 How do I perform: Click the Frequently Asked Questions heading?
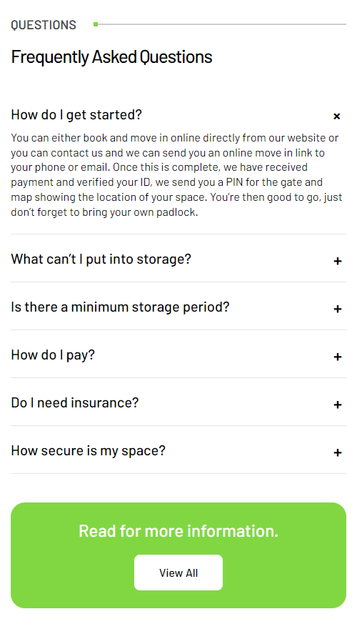tap(111, 56)
